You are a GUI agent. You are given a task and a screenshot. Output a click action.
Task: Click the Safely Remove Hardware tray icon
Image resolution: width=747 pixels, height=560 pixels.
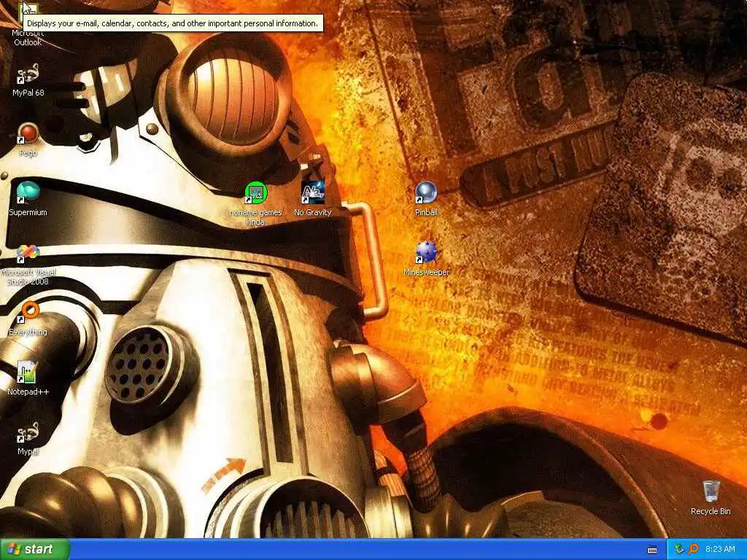pyautogui.click(x=679, y=549)
